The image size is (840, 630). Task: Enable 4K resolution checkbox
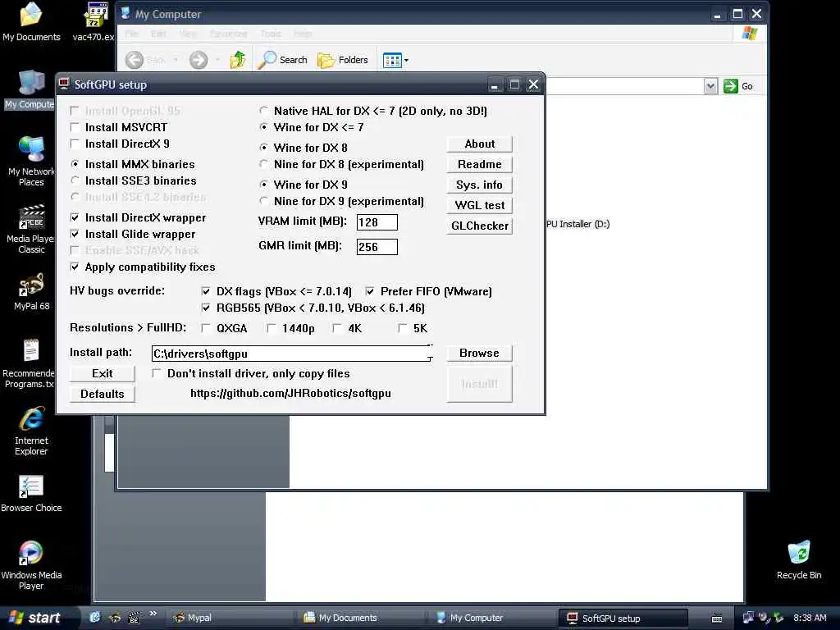coord(337,328)
